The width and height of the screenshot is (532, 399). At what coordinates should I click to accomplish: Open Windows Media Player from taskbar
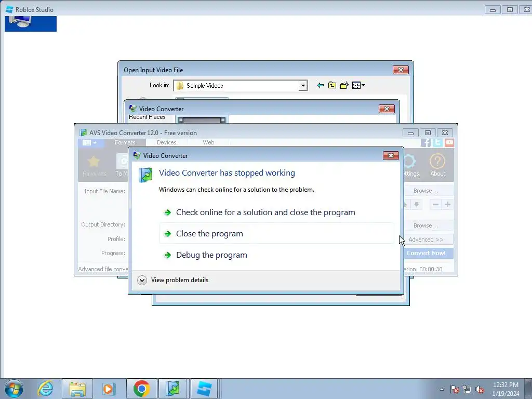[109, 389]
